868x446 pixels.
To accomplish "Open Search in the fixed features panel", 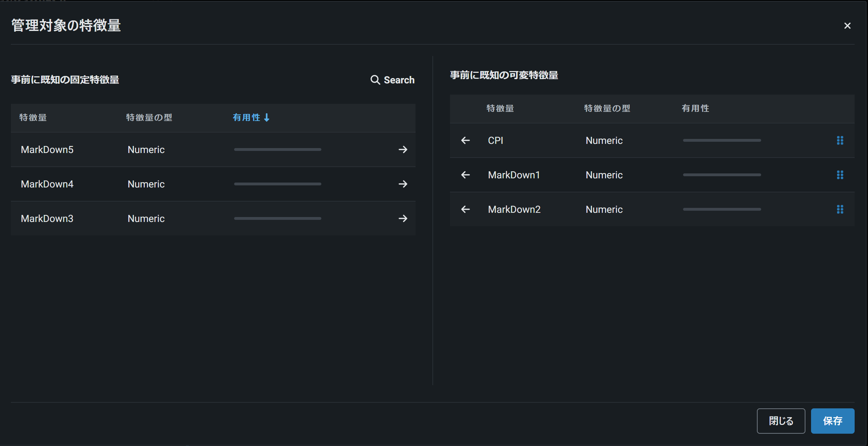I will point(392,80).
